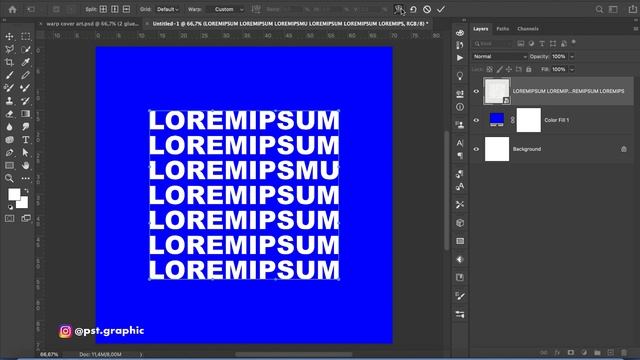
Task: Select the Pen tool
Action: pyautogui.click(x=9, y=153)
